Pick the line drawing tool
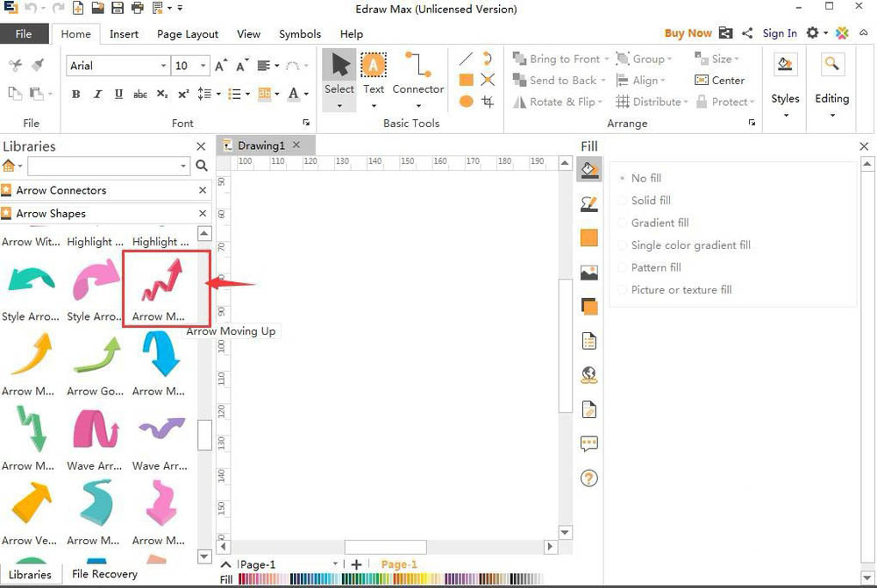This screenshot has height=588, width=877. coord(466,58)
